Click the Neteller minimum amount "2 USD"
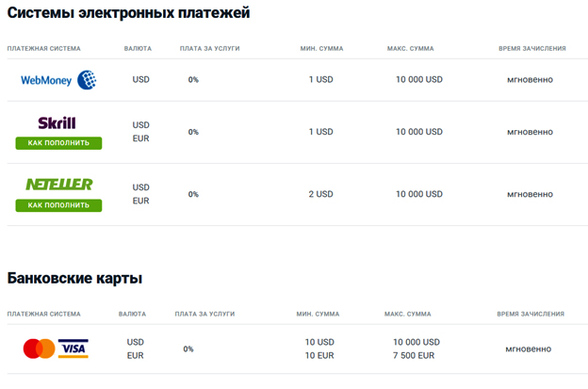 point(320,194)
